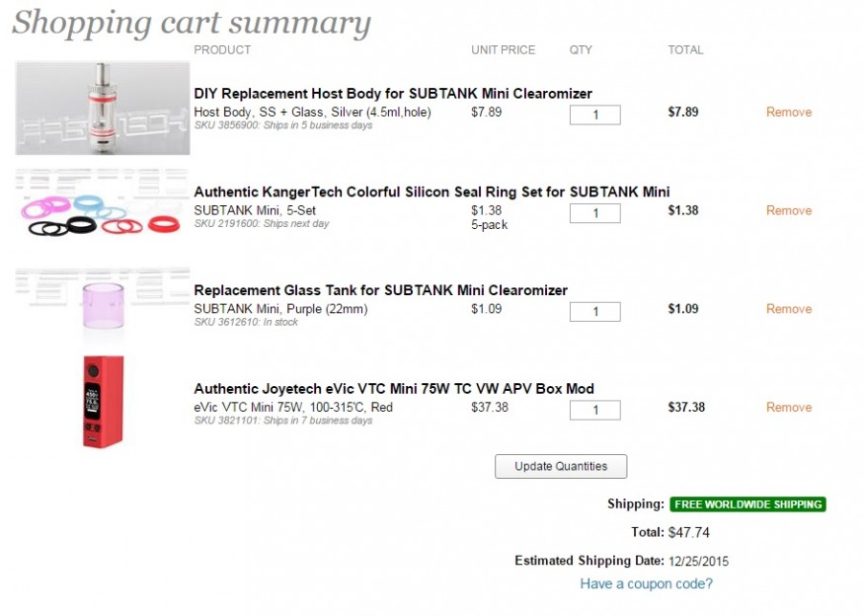Open the DIY Replacement Host Body product link

point(393,94)
